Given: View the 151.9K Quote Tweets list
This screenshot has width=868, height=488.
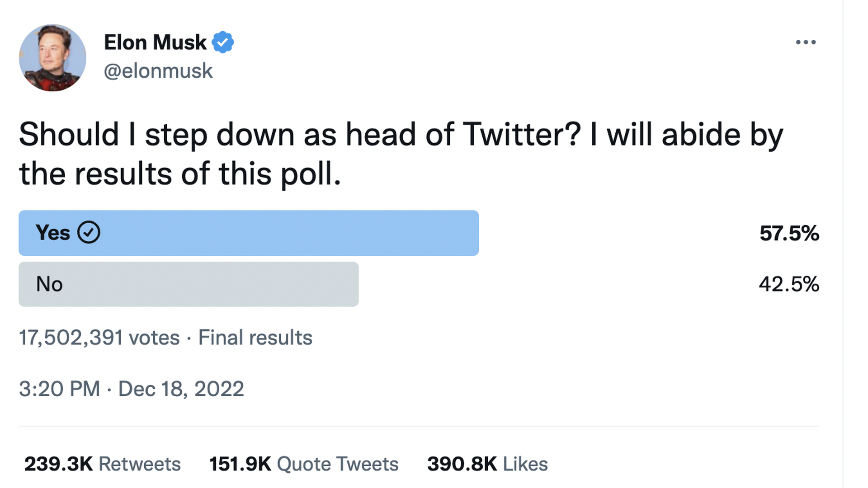Looking at the screenshot, I should [303, 464].
